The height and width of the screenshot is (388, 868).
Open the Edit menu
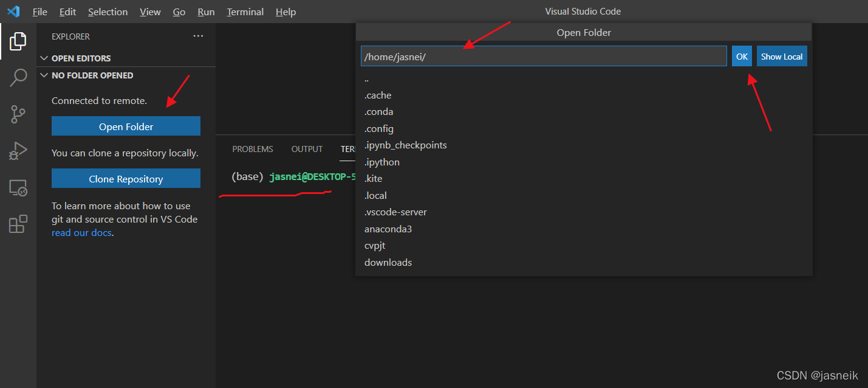point(67,12)
